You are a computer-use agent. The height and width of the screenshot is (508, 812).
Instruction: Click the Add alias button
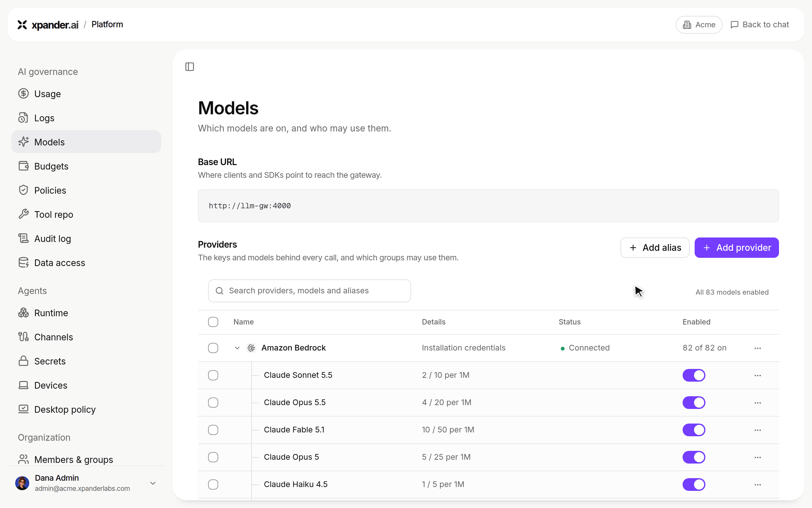point(655,248)
